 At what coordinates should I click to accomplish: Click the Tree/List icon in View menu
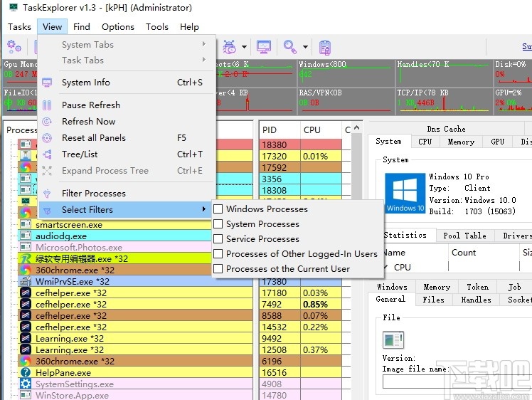(47, 154)
